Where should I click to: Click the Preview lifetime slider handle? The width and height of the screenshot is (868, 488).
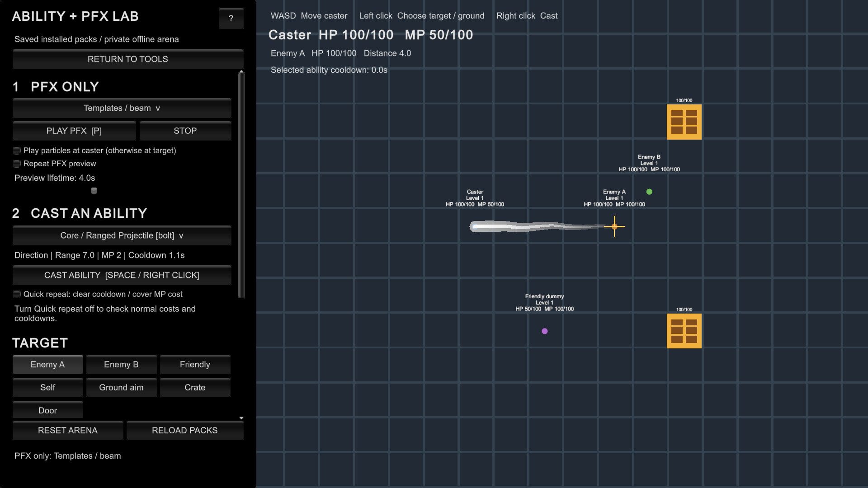tap(94, 191)
